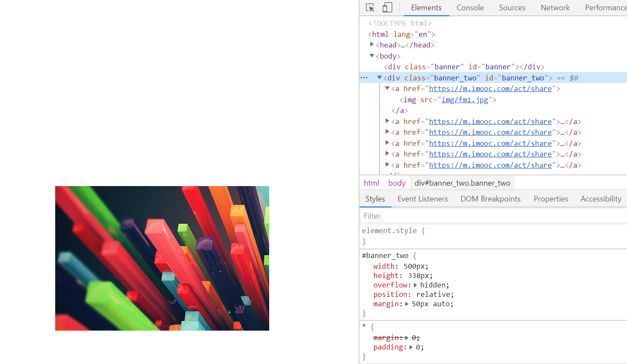627x364 pixels.
Task: Toggle the device toolbar icon
Action: 387,8
